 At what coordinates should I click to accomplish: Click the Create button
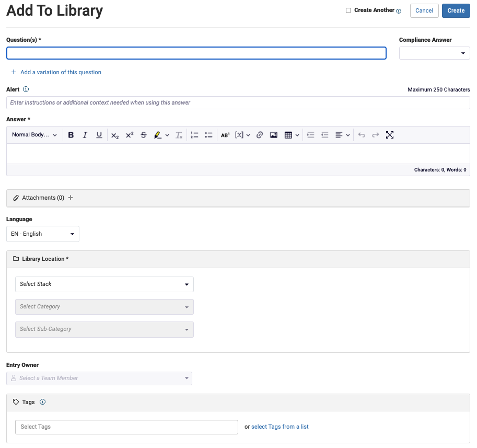tap(456, 10)
